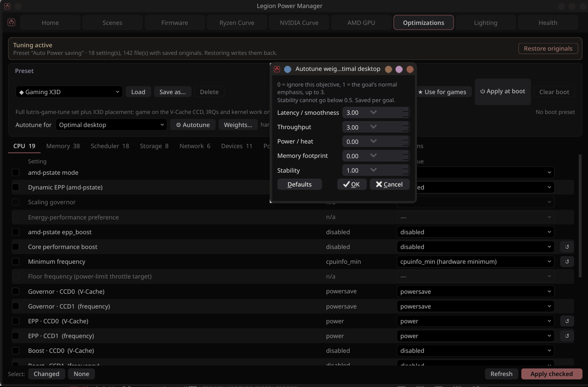
Task: Go to the Health tab
Action: click(548, 23)
